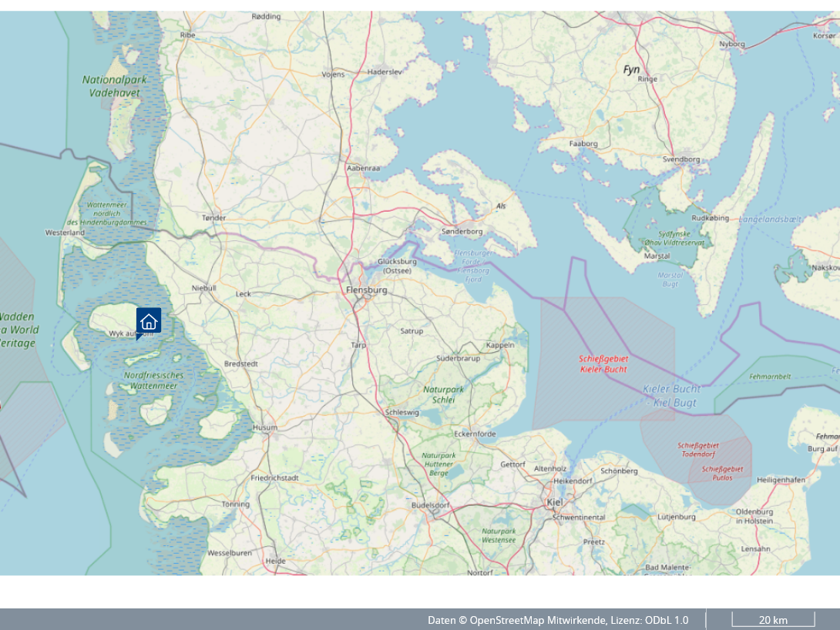The image size is (840, 630).
Task: Select the Eckernförde label on the map
Action: (x=475, y=434)
